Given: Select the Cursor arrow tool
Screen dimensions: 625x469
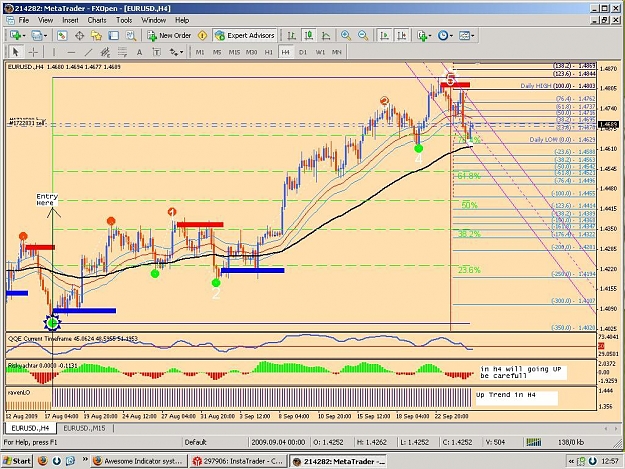Looking at the screenshot, I should tap(16, 52).
